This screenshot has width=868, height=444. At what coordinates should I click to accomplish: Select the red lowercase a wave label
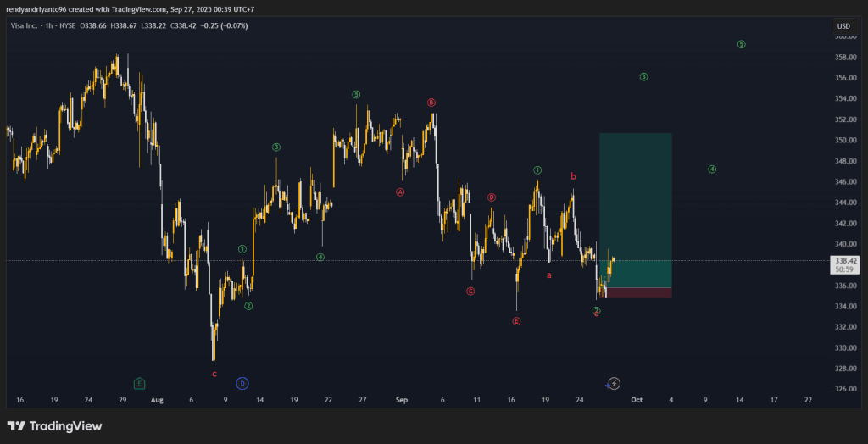548,275
